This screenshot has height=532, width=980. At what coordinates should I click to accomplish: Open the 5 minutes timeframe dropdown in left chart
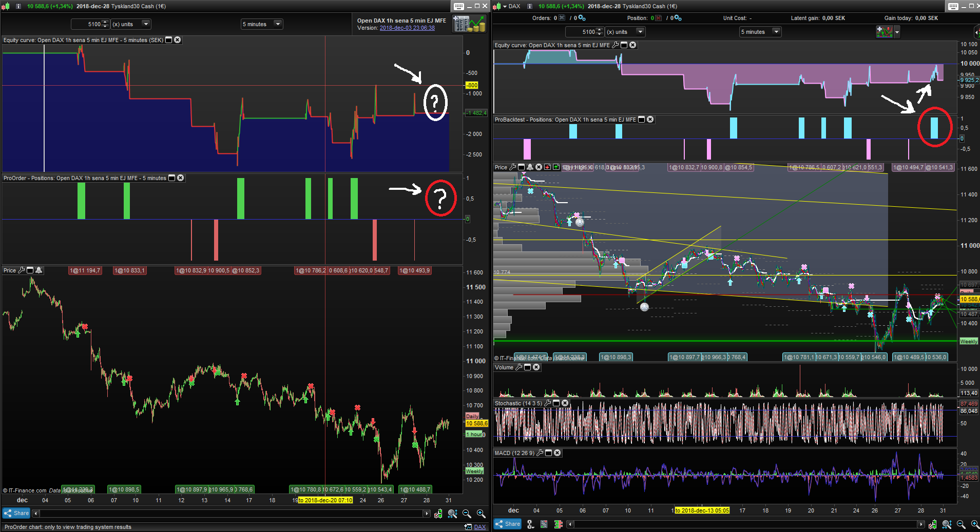[x=278, y=24]
